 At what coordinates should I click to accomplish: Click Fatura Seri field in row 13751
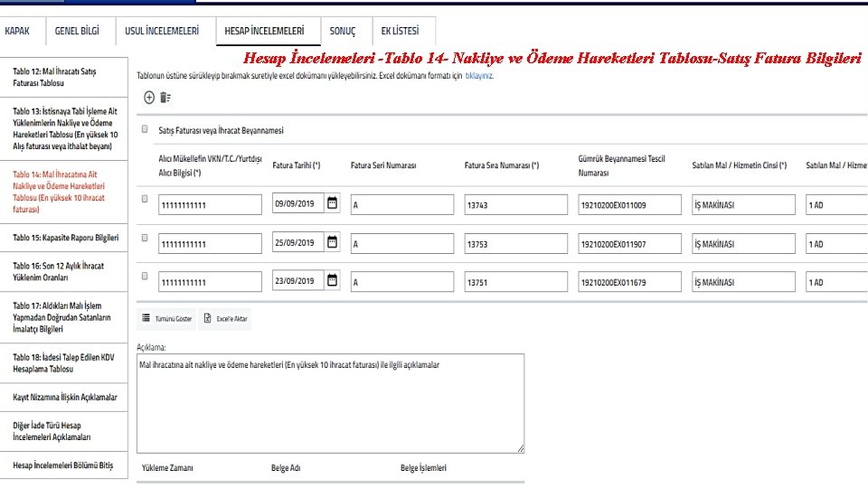click(401, 282)
